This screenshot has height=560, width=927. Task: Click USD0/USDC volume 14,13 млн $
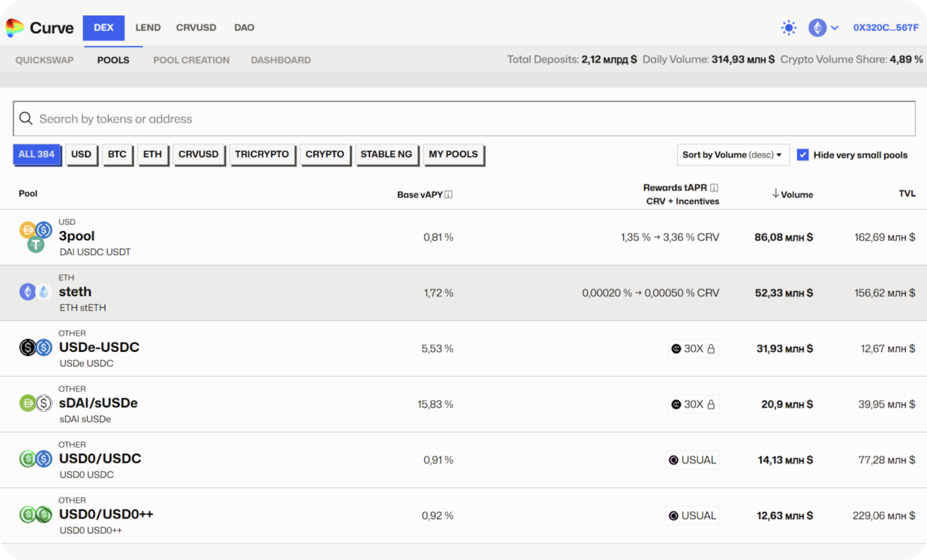785,460
